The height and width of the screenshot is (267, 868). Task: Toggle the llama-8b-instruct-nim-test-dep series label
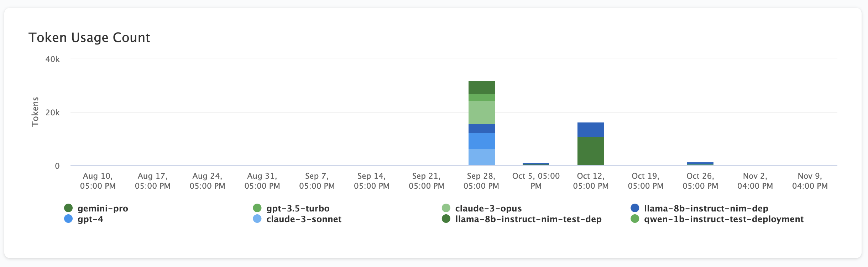tap(528, 219)
